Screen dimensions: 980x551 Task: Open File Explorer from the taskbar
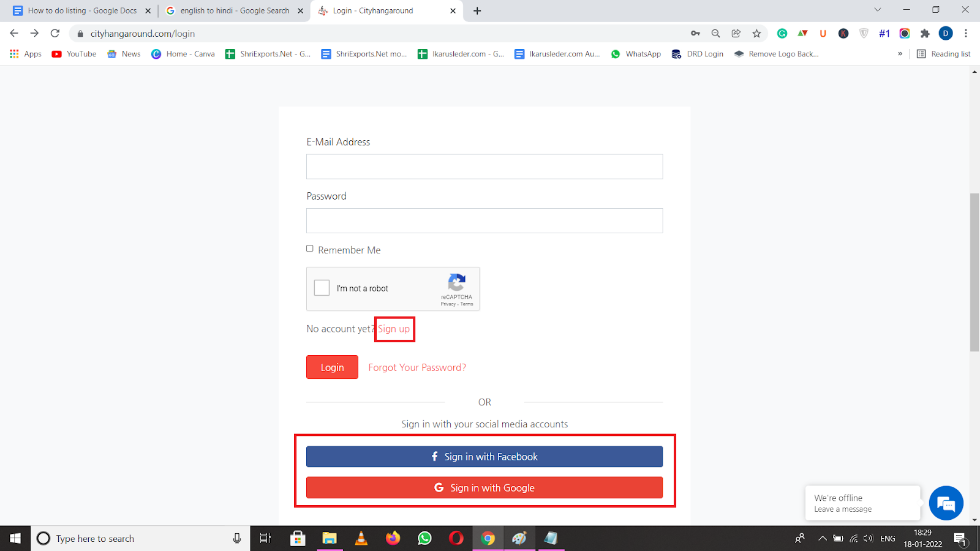pos(330,538)
